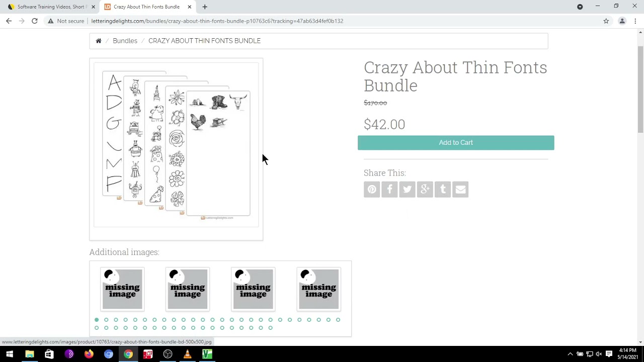Open the clock showing 4:14 PM
The image size is (644, 362).
pos(627,354)
